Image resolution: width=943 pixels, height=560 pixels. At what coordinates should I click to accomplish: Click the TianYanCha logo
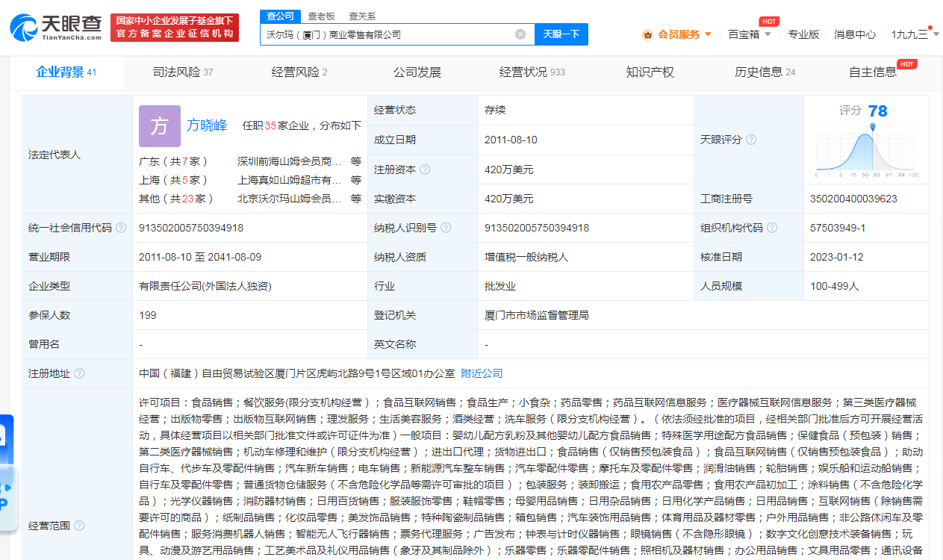pos(56,27)
